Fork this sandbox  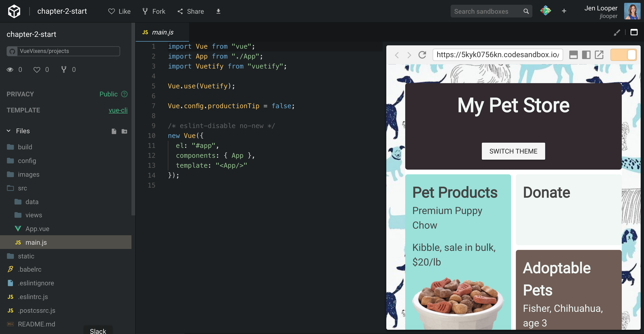click(154, 11)
